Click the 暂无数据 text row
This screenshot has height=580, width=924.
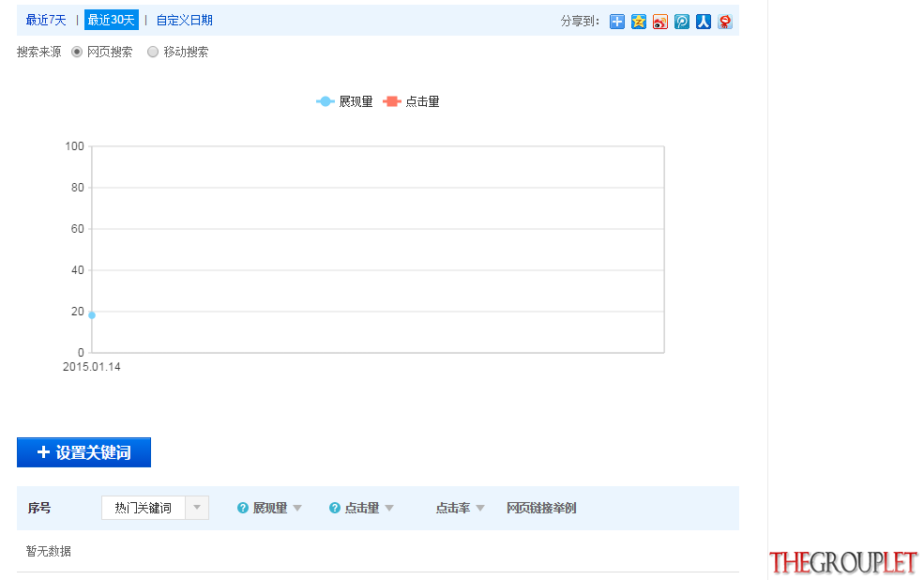pos(49,552)
